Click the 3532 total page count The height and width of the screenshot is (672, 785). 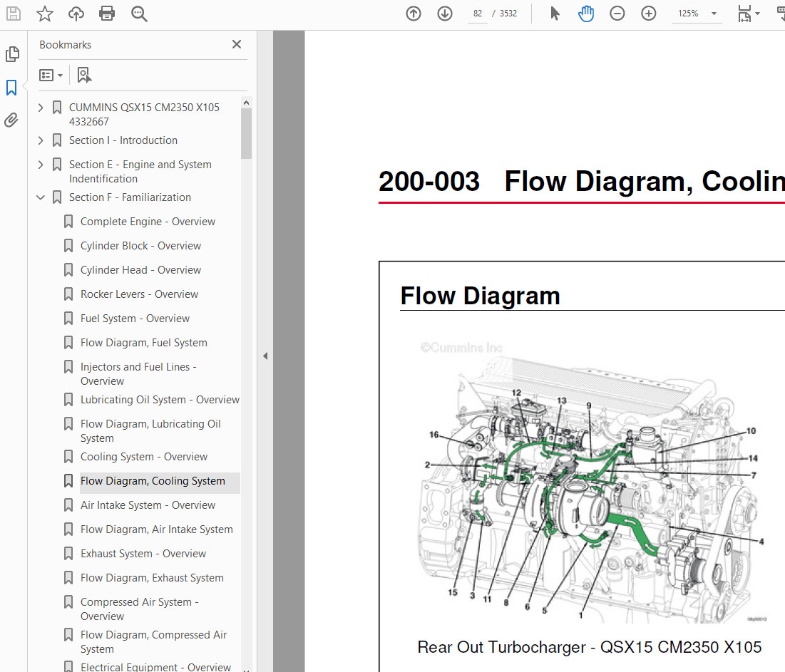(508, 14)
